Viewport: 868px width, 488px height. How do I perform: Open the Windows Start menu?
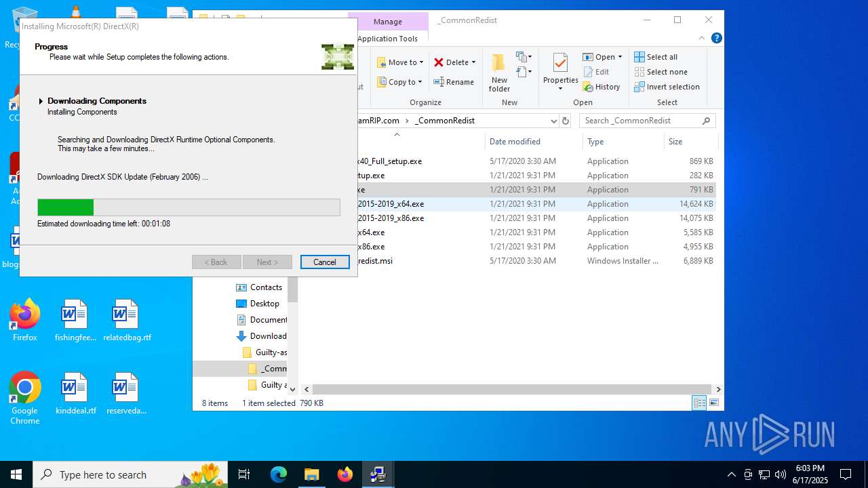[x=16, y=474]
